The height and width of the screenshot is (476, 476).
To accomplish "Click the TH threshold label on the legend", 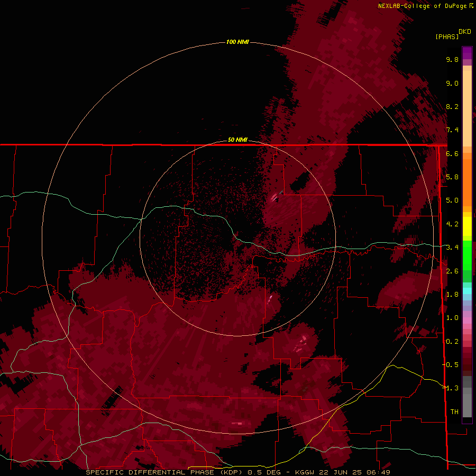I will click(454, 412).
